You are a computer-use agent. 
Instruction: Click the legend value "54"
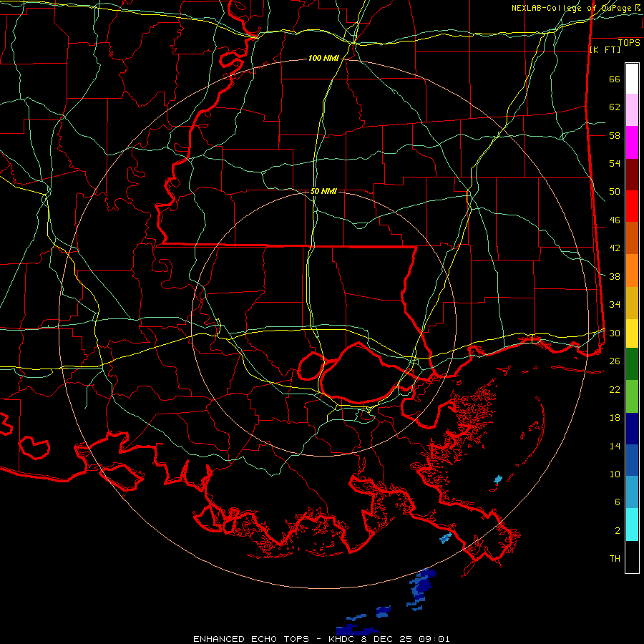click(615, 163)
